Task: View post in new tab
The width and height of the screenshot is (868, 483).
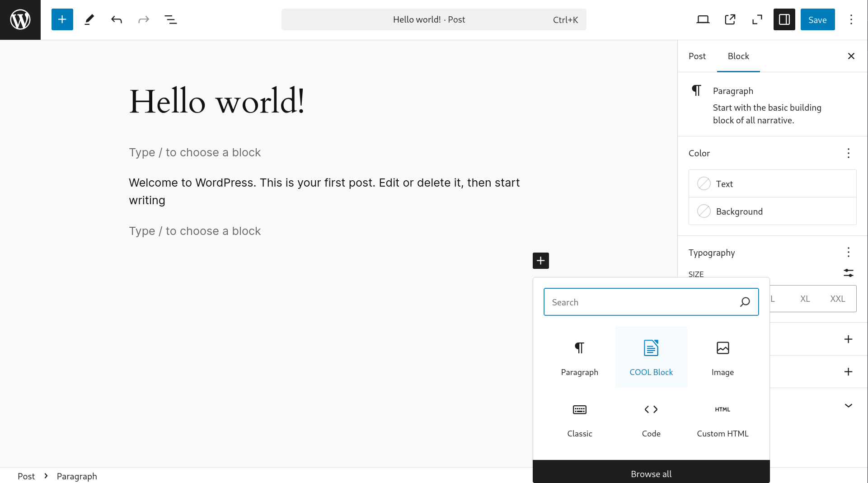Action: tap(730, 20)
